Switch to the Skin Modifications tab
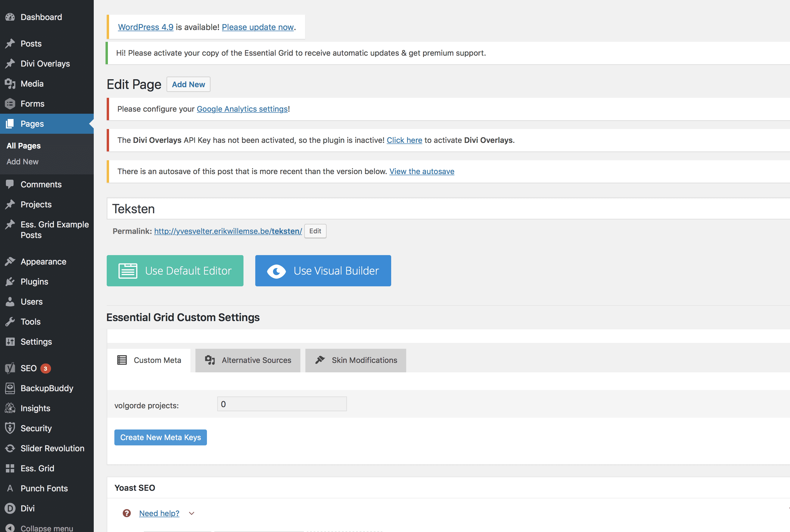Viewport: 790px width, 532px height. [356, 360]
